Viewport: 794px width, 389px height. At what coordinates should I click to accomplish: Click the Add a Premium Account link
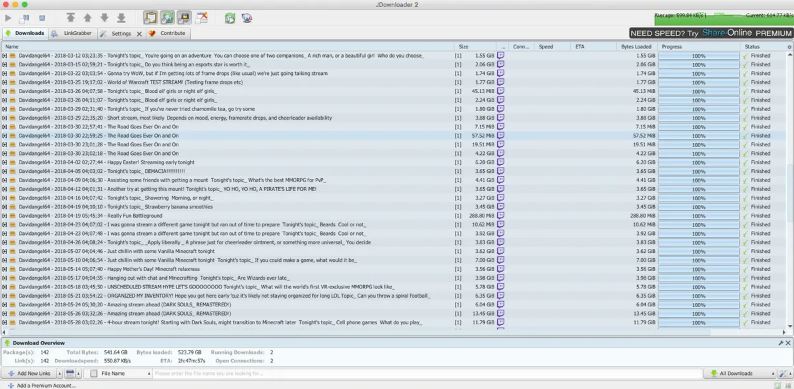[42, 385]
